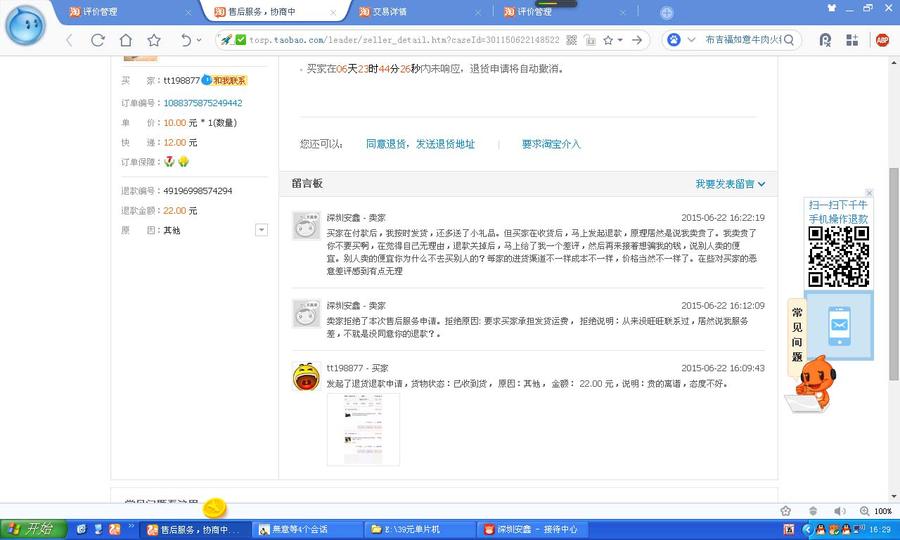Click the QR code icon in address bar
Screen dimensions: 900x540
tap(572, 40)
